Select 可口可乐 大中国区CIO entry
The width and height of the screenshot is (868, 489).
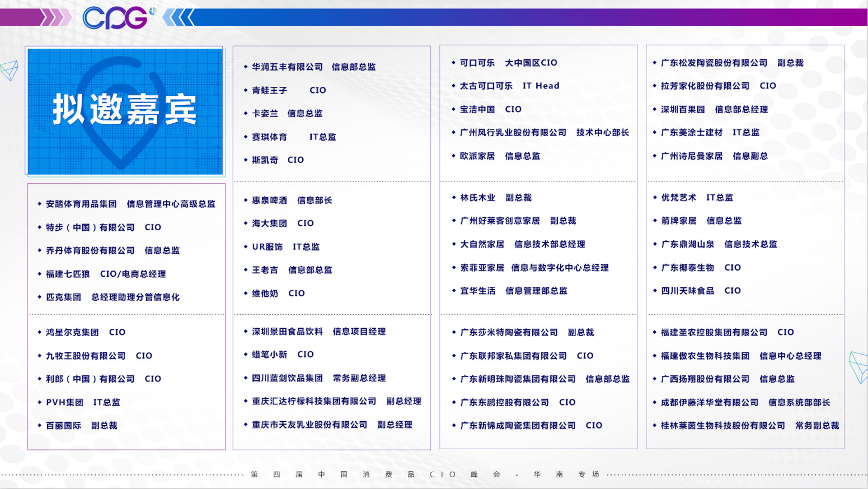[x=508, y=63]
